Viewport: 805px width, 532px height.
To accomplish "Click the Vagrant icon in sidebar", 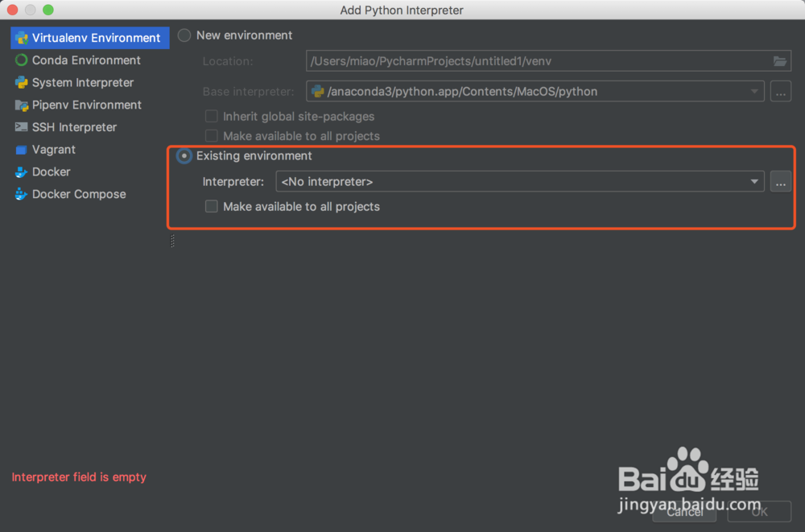I will (x=22, y=150).
